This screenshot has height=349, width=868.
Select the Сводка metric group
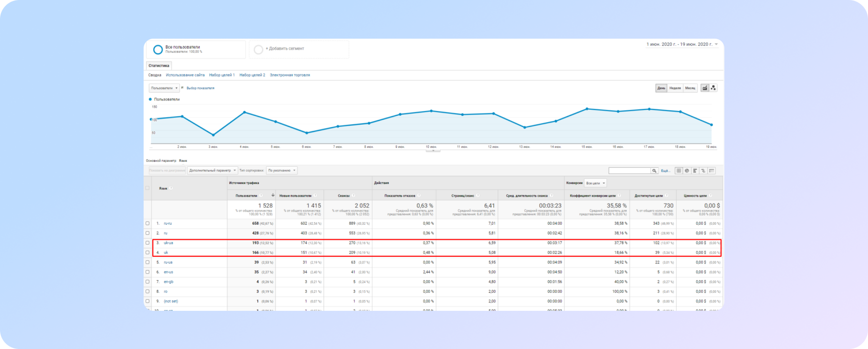coord(155,75)
